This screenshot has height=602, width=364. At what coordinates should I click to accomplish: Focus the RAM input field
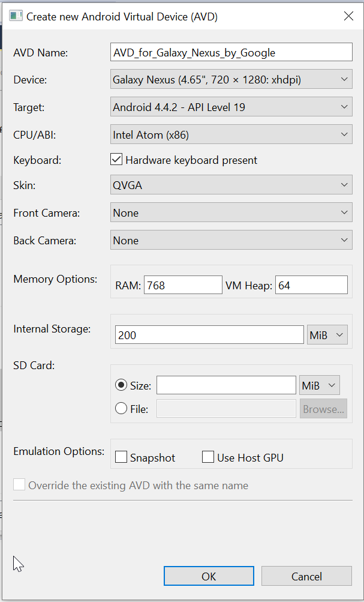point(183,286)
